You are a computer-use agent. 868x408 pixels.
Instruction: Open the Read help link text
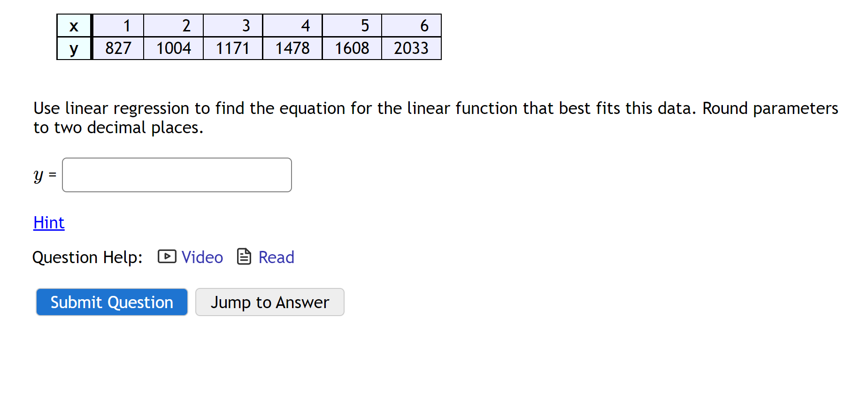(x=276, y=257)
